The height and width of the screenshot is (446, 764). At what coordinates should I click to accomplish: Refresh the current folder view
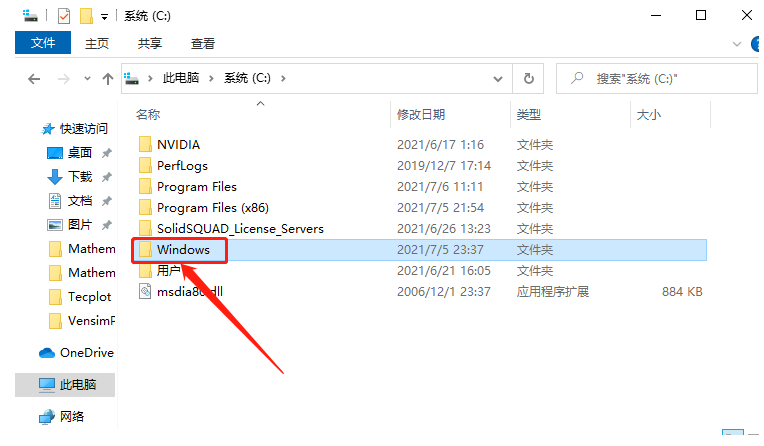point(529,78)
